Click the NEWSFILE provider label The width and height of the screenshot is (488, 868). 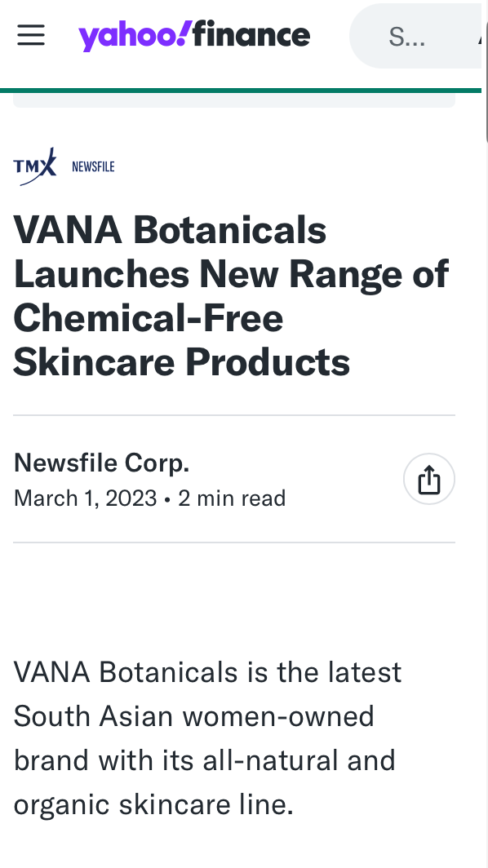[93, 166]
